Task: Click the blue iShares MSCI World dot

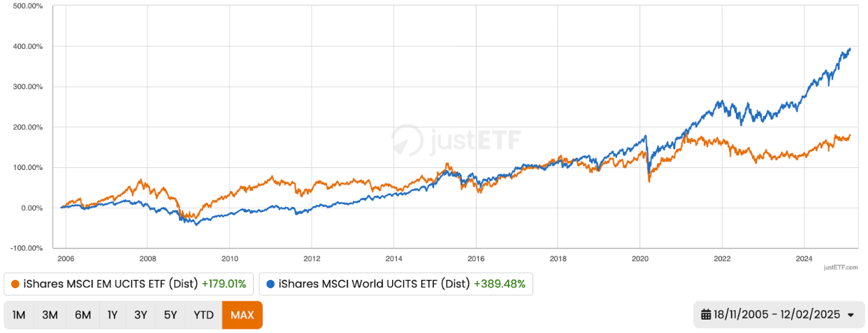Action: (x=270, y=285)
